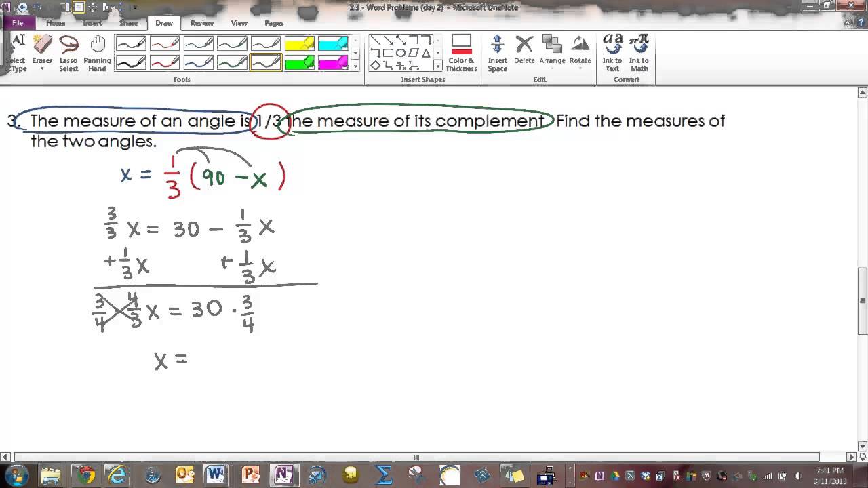Switch to the Review tab
Screen dimensions: 868x488
(202, 23)
